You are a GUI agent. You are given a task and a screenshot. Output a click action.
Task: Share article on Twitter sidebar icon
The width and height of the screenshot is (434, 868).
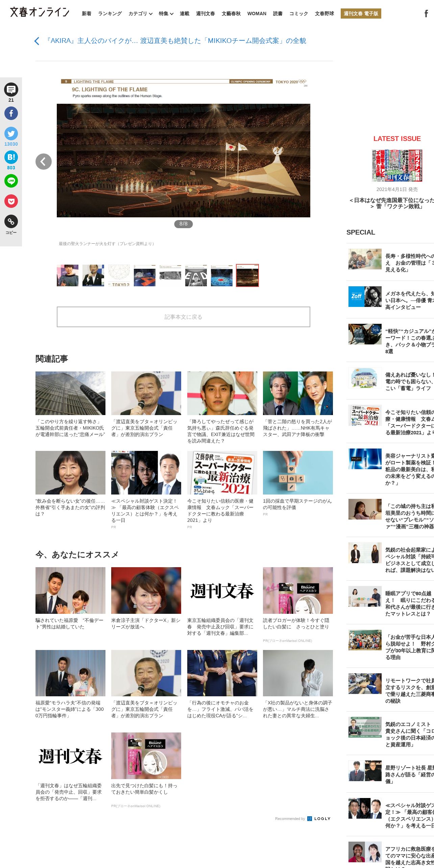(11, 134)
